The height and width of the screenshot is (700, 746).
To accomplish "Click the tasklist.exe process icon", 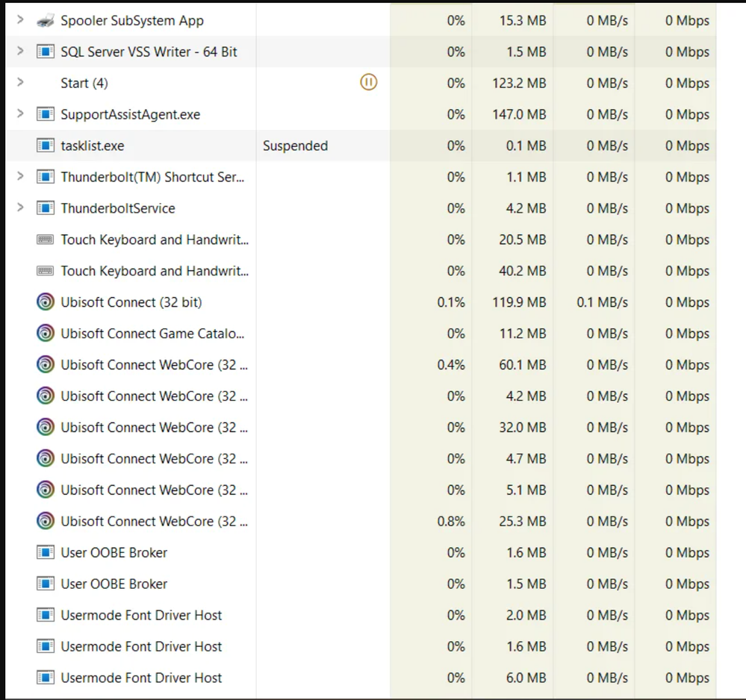I will tap(46, 146).
